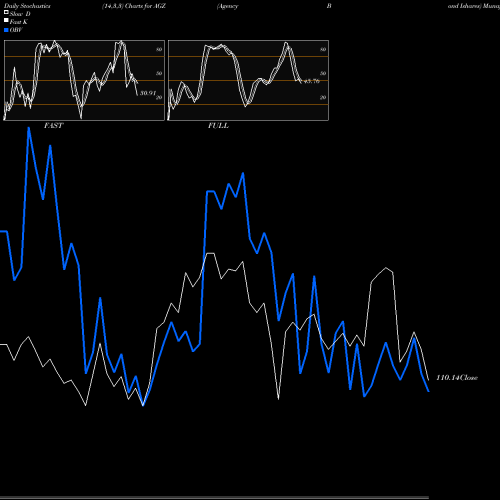Viewport: 500px width, 500px height.
Task: Click the '110.14Close' price label
Action: [457, 378]
